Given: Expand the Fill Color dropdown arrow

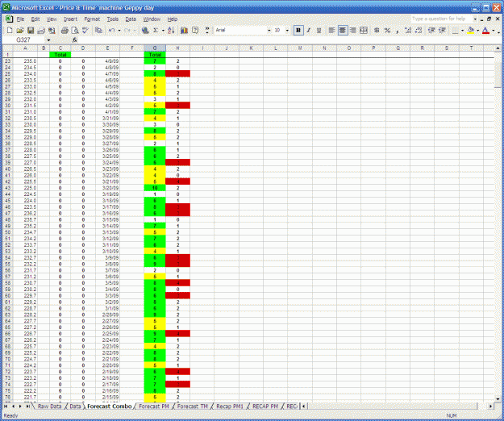Looking at the screenshot, I should pos(477,31).
